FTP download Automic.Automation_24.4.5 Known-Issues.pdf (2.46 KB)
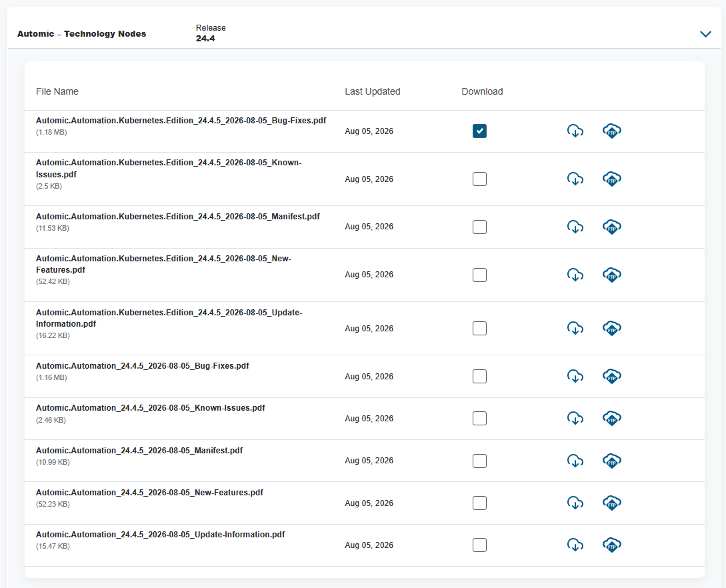 click(611, 418)
